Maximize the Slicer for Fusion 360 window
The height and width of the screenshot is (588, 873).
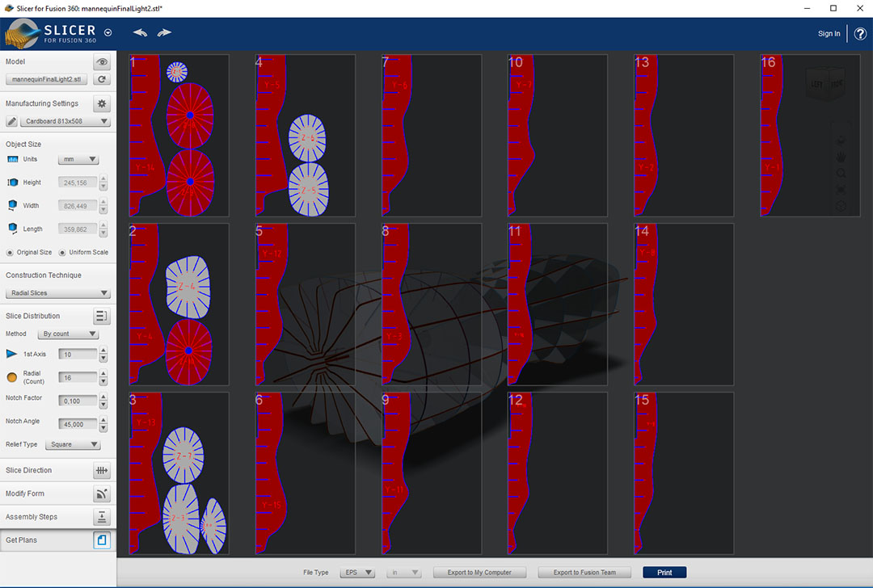(833, 8)
